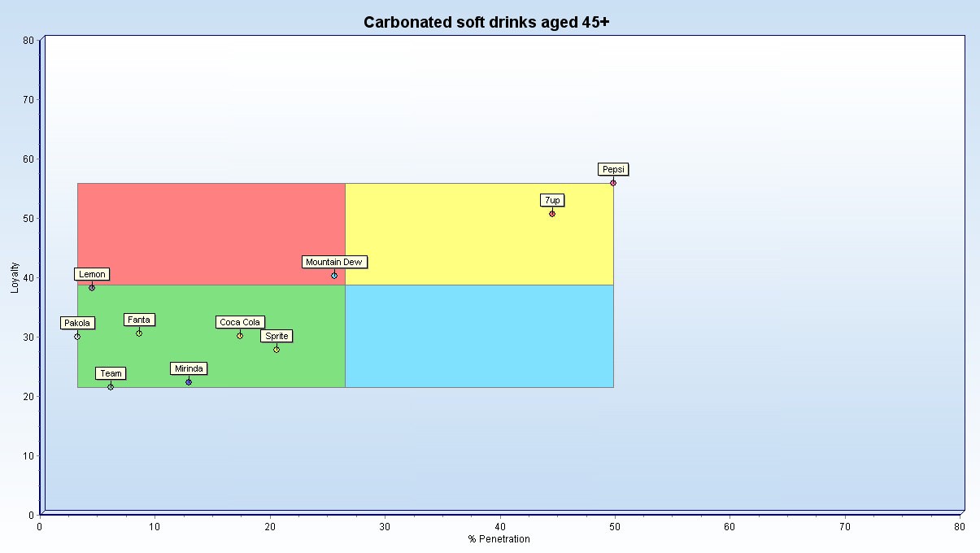Select the 60 tick on Loyalty axis

tap(28, 159)
